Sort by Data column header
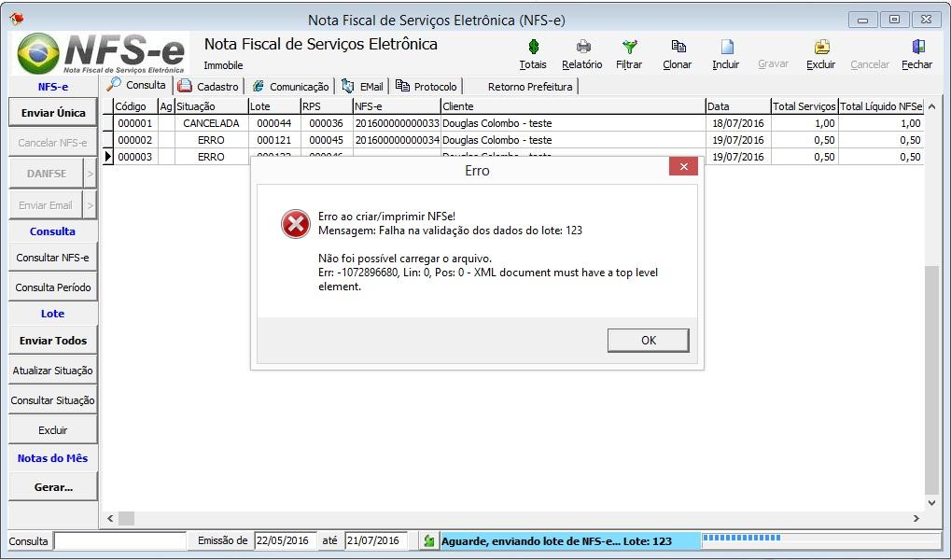 (x=738, y=106)
